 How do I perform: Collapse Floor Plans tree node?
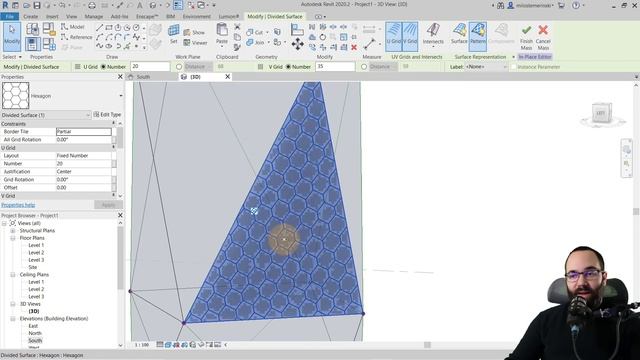tap(13, 238)
